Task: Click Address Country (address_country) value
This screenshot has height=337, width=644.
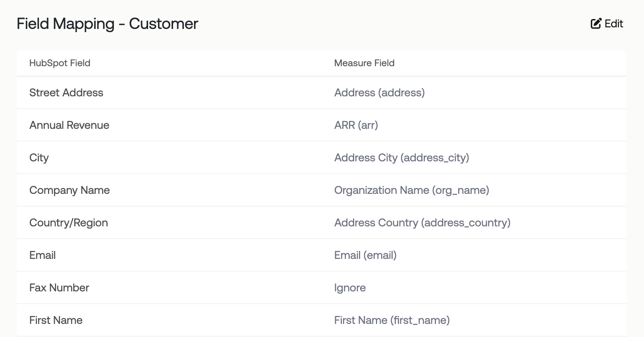Action: 422,223
